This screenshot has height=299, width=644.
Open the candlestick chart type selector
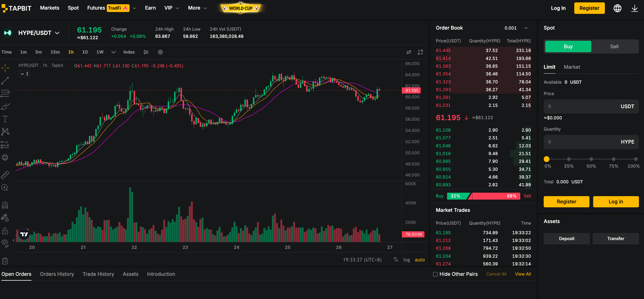pos(146,52)
